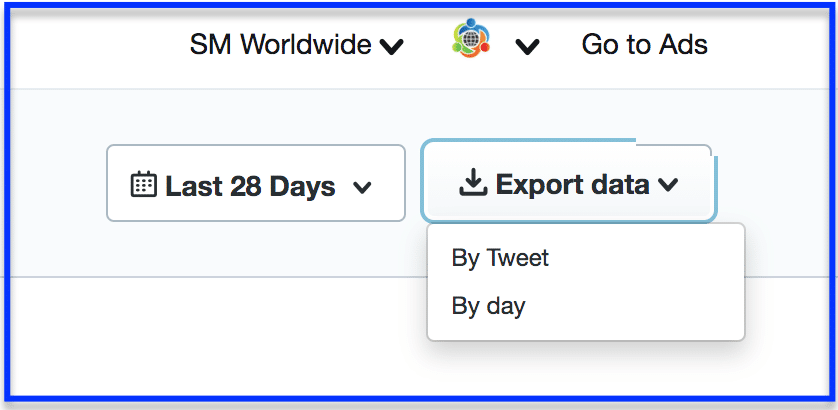Click the download arrow icon beside Export data
This screenshot has height=410, width=838.
[473, 184]
